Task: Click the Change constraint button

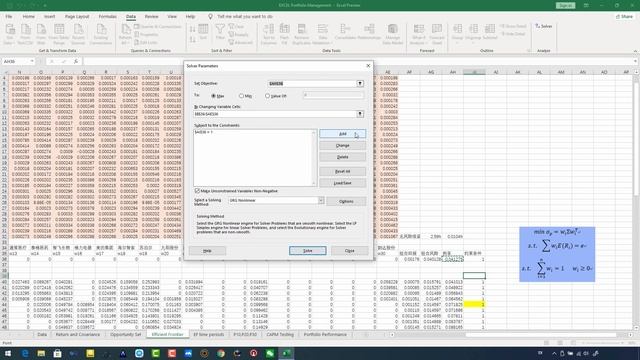Action: (x=342, y=145)
